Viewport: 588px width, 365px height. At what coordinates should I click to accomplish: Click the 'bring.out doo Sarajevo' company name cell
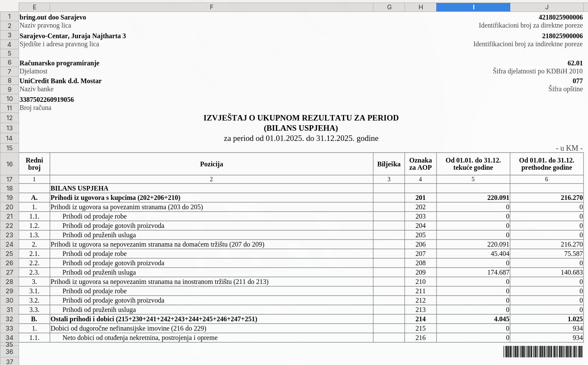point(53,17)
